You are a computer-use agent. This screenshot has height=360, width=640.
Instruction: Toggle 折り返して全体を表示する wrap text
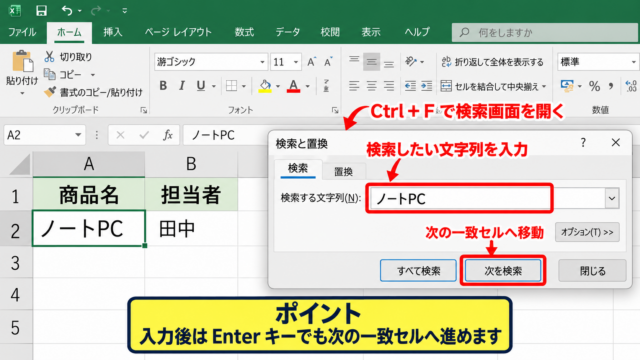(x=493, y=62)
